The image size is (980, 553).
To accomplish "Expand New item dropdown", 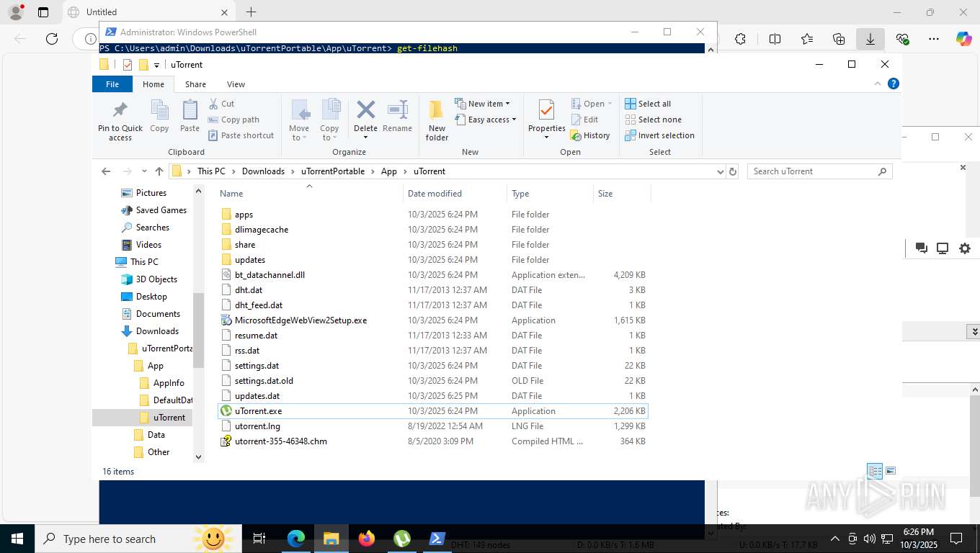I will 482,104.
